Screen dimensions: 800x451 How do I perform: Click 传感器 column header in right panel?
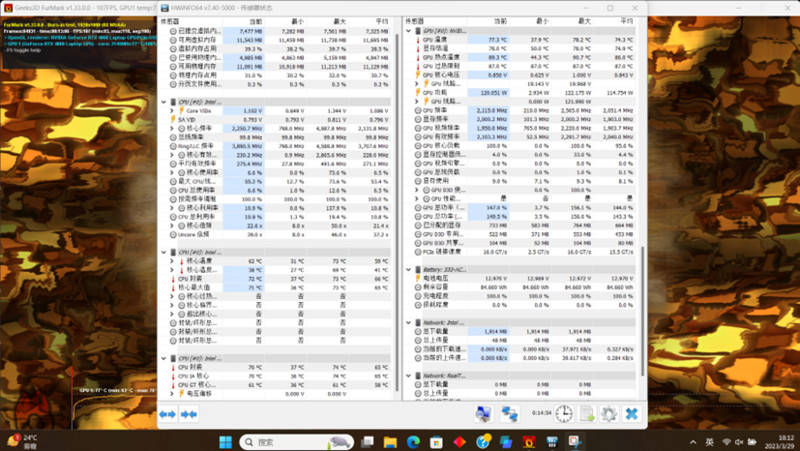[x=415, y=21]
